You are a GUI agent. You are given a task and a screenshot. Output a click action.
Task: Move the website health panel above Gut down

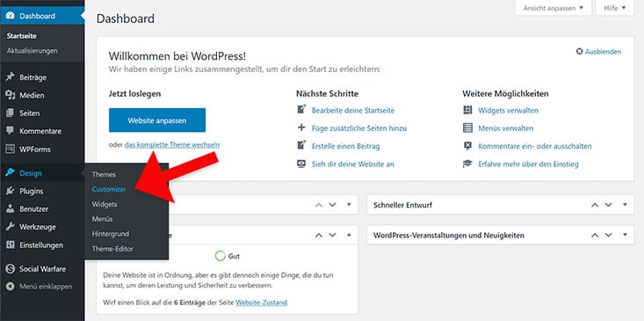point(333,235)
